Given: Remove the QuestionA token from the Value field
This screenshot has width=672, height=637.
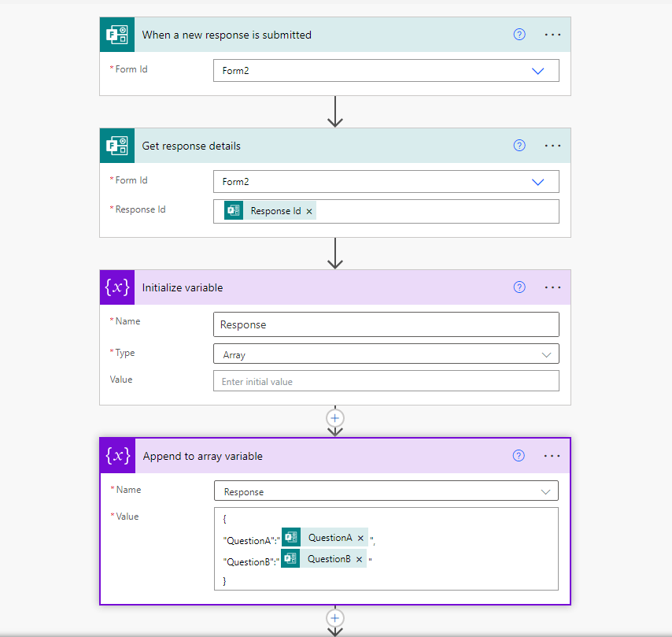Looking at the screenshot, I should (x=360, y=538).
